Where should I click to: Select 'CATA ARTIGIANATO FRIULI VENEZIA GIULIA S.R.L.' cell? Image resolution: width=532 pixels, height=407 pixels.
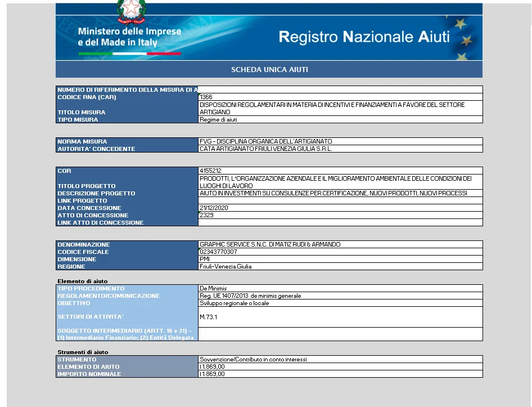[340, 149]
